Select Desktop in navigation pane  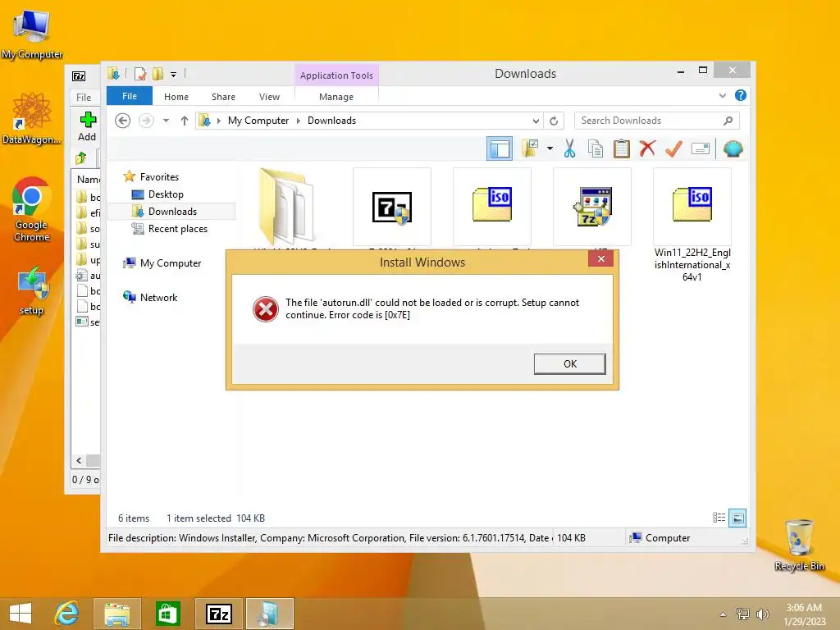[166, 194]
